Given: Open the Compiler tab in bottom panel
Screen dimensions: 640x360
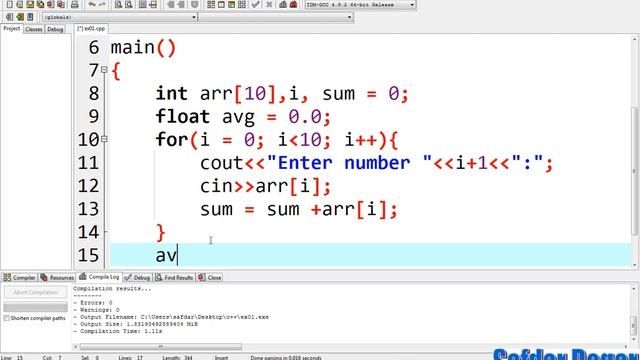Looking at the screenshot, I should pos(19,278).
